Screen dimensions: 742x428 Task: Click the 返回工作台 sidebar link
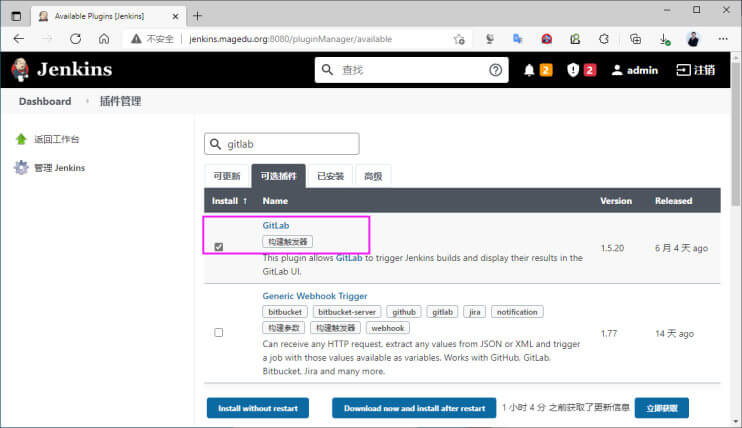[x=56, y=139]
